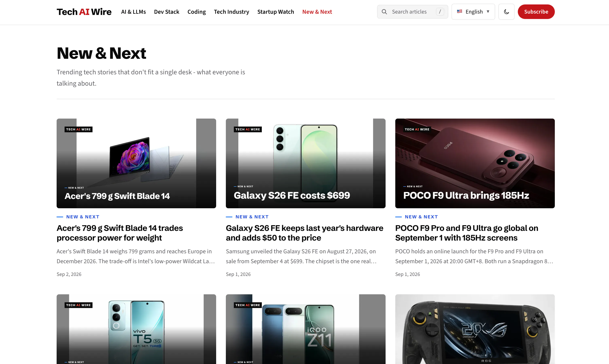The height and width of the screenshot is (364, 609).
Task: Click the 'Trending tech stories' description text
Action: coord(151,78)
